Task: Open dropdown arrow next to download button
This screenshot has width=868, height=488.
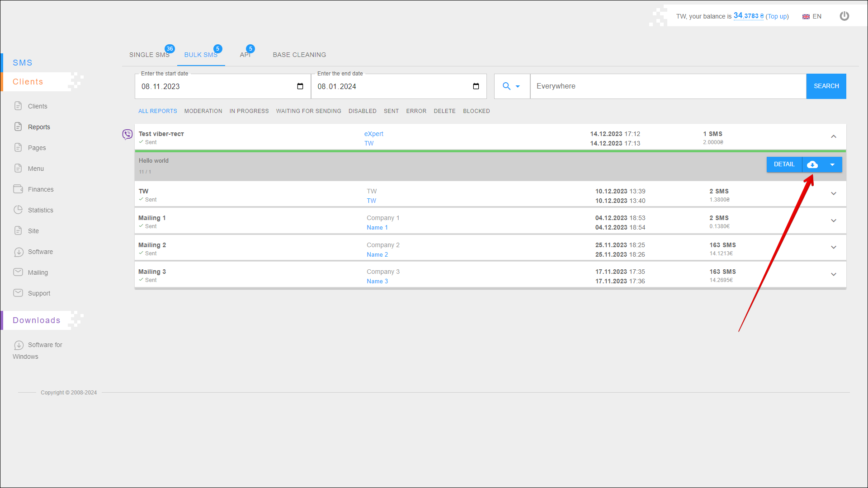Action: coord(832,164)
